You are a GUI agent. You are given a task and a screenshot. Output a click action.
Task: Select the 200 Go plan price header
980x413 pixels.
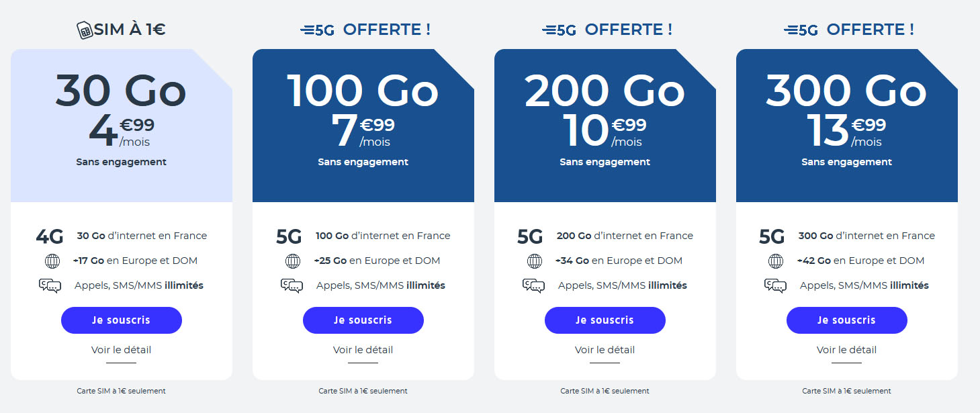click(605, 126)
